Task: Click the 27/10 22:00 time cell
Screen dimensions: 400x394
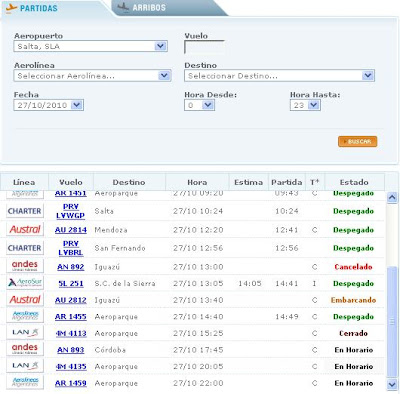Action: (198, 383)
